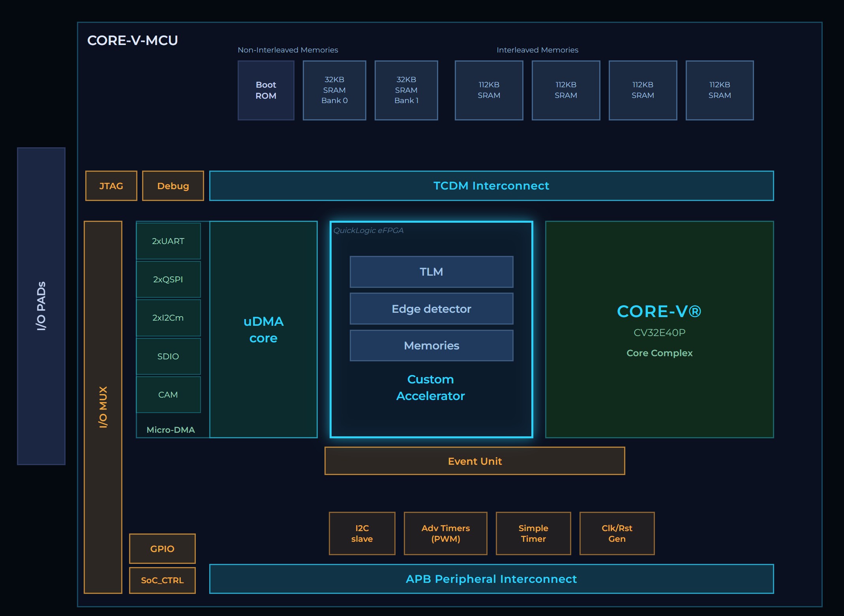Screen dimensions: 844x616
Task: Select the CORE-V CV32E40P Core Complex
Action: pos(659,329)
